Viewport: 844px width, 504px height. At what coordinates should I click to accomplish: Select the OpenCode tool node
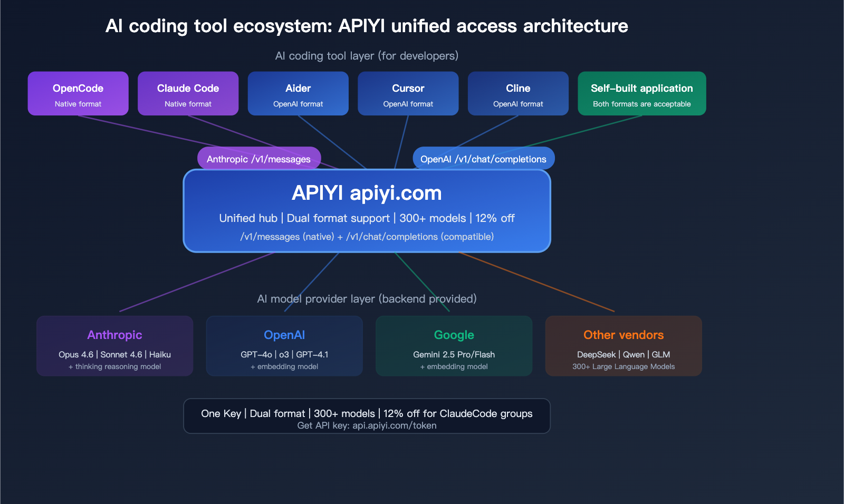[x=78, y=93]
